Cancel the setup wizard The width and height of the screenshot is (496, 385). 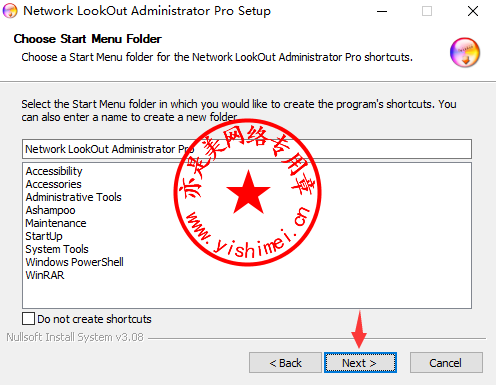point(446,362)
